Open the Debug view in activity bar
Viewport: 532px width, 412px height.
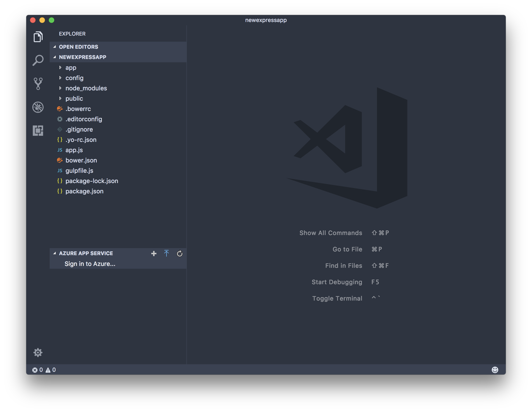coord(38,107)
